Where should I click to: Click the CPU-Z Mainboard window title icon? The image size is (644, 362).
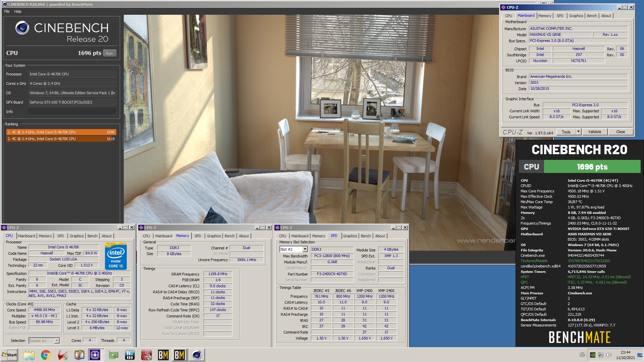[x=503, y=7]
